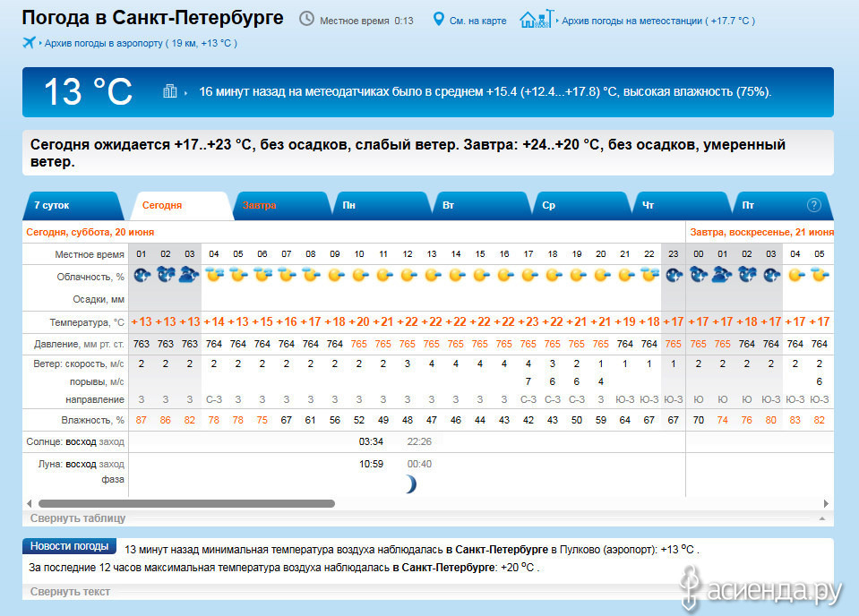
Task: Click the collapse triangle right of table footer
Action: [x=822, y=518]
